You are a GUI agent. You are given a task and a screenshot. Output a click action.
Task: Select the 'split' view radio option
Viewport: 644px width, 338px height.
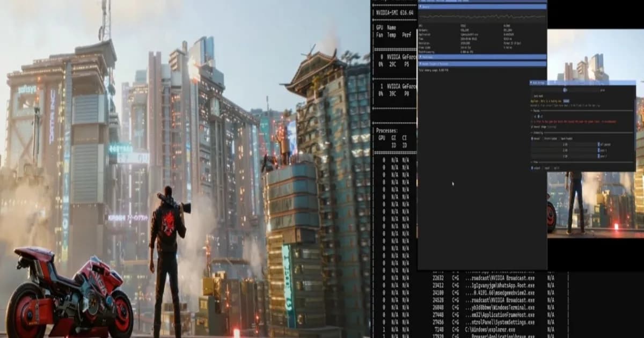coord(556,168)
